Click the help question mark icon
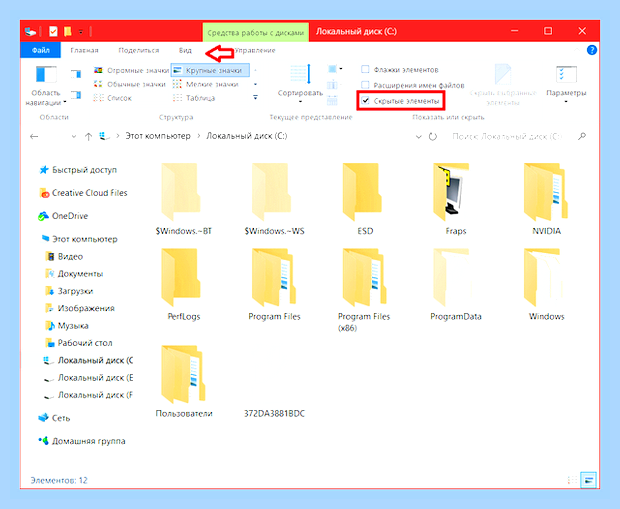620x509 pixels. [x=592, y=50]
